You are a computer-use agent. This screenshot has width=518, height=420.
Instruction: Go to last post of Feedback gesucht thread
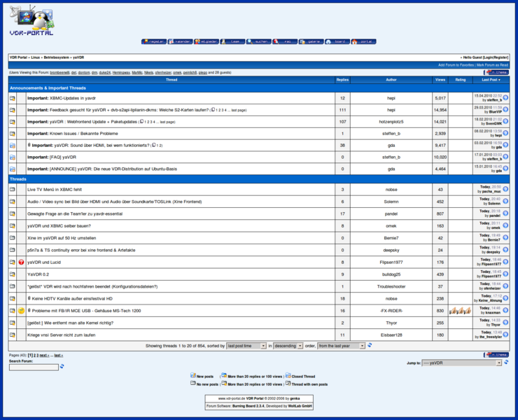coord(505,110)
